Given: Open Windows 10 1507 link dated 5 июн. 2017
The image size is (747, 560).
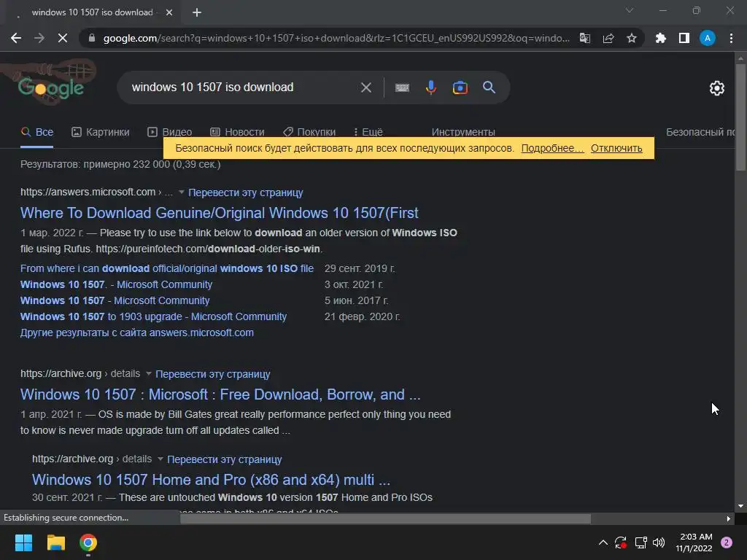Looking at the screenshot, I should [x=115, y=300].
